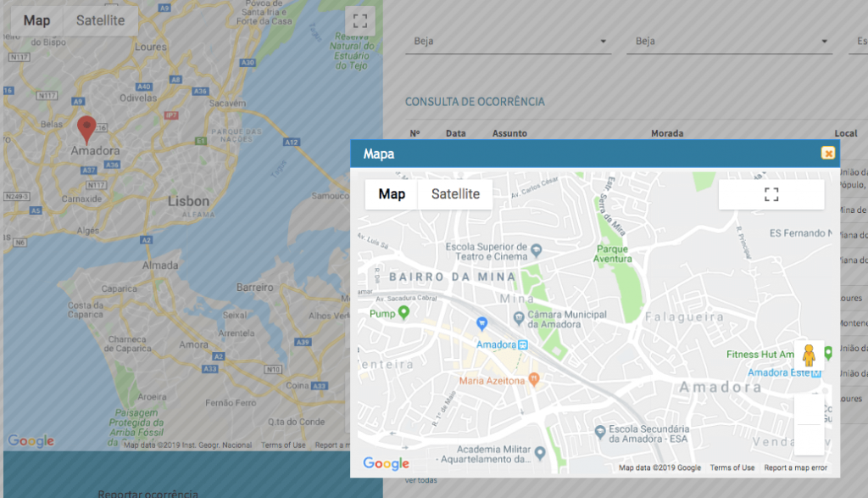Viewport: 868px width, 498px height.
Task: Switch dialog map to Satellite view
Action: (455, 194)
